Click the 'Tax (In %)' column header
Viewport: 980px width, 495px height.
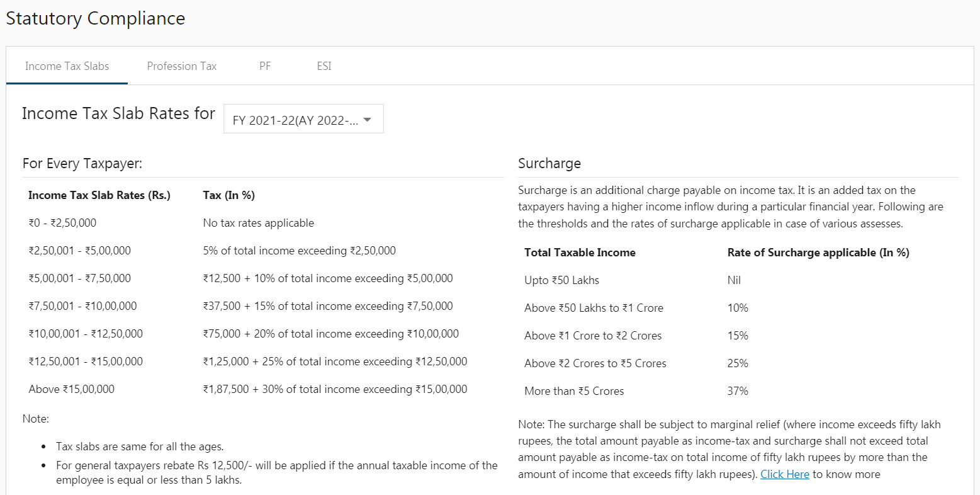click(x=229, y=195)
